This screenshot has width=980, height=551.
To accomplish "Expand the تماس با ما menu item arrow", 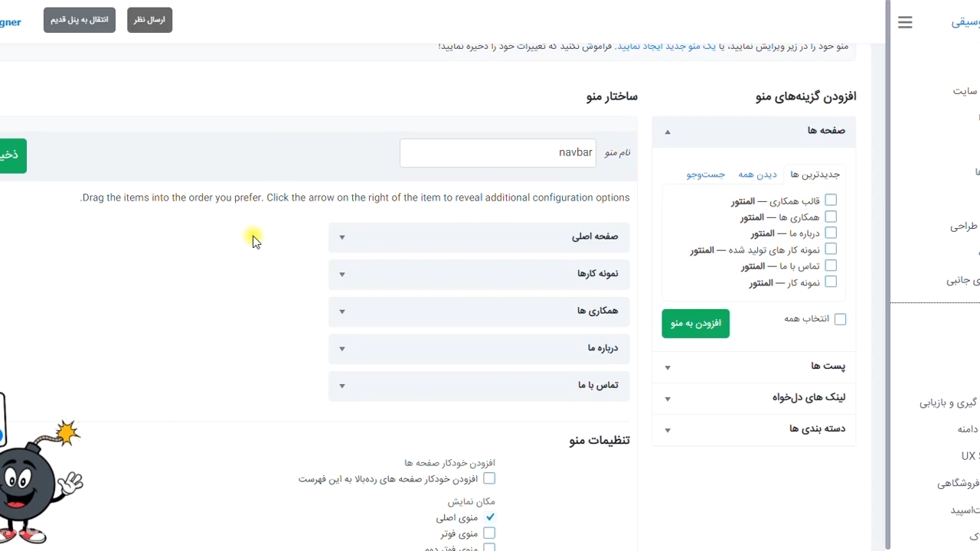I will 342,386.
